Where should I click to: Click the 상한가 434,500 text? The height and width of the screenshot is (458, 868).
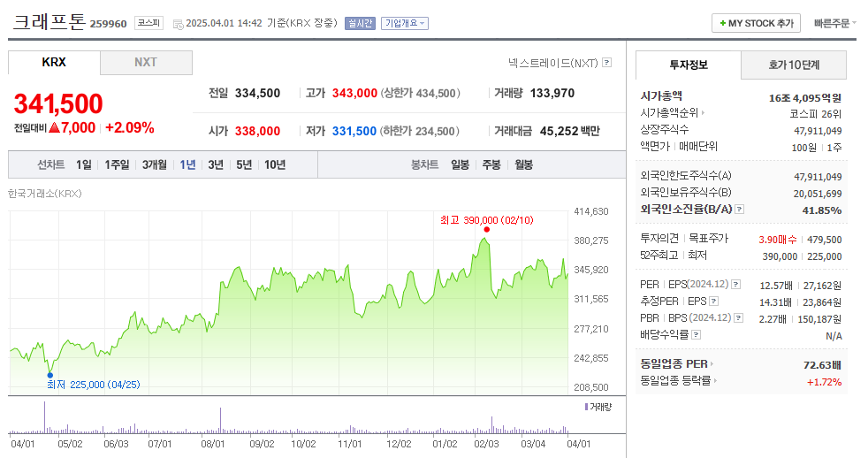coord(420,93)
